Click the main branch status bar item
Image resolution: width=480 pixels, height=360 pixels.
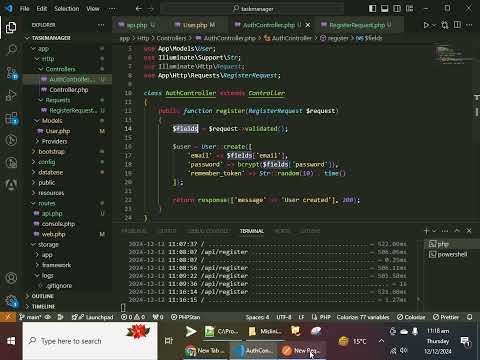click(x=30, y=317)
